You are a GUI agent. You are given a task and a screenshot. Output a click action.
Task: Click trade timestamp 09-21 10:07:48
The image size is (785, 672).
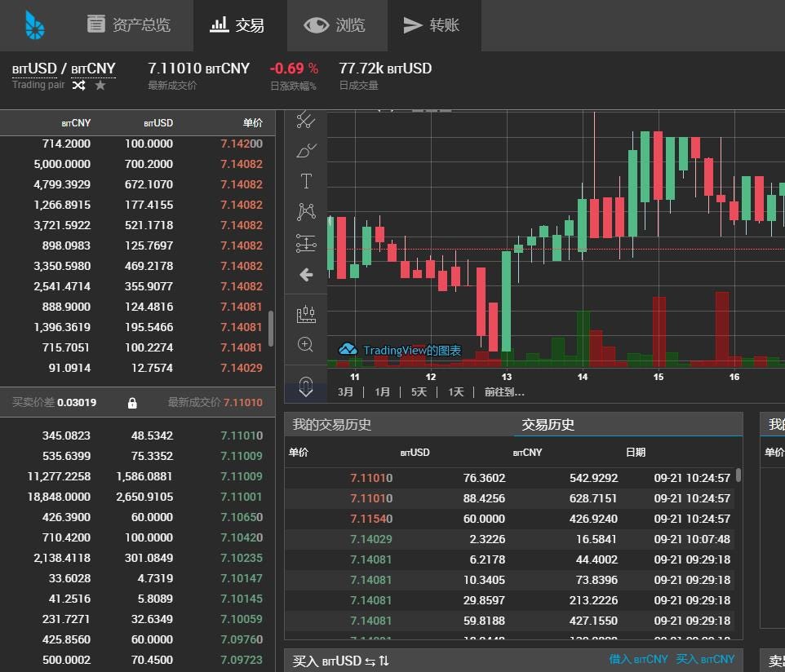tap(692, 539)
